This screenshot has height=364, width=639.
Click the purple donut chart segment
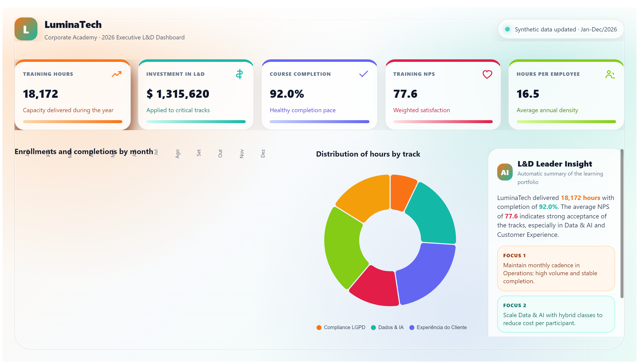[x=430, y=273]
